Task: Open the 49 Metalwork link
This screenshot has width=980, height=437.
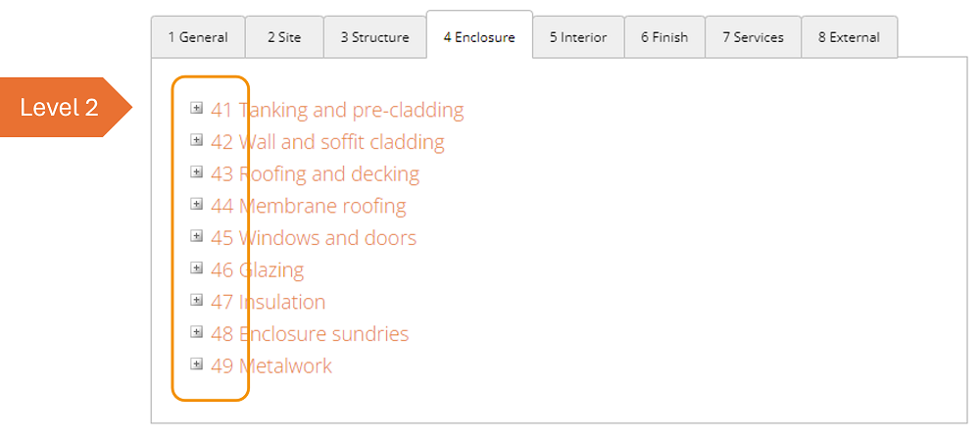Action: [x=271, y=366]
